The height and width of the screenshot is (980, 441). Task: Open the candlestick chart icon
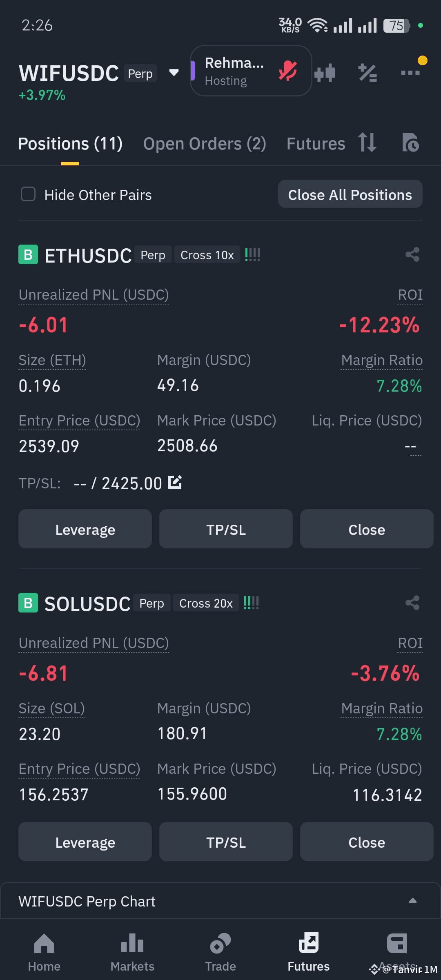(325, 73)
